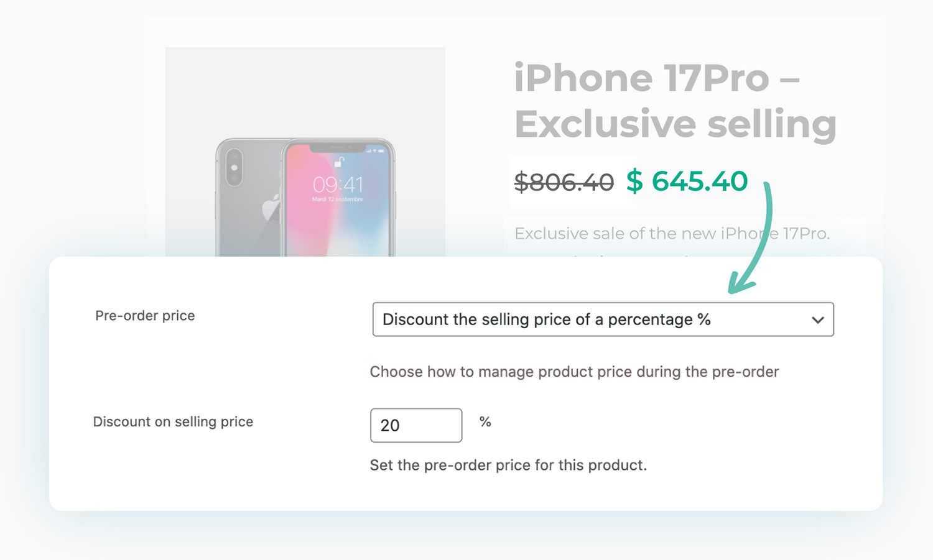
Task: Click the 'Discount on selling price' label
Action: click(x=173, y=421)
